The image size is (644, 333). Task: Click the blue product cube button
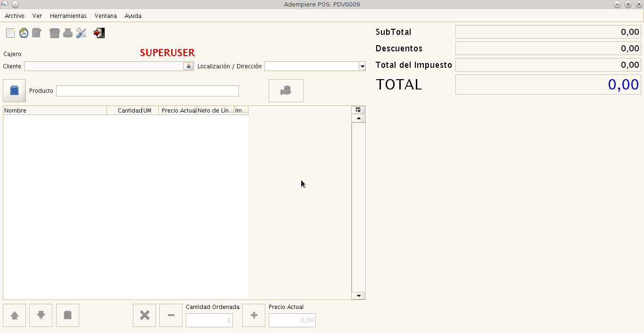14,90
